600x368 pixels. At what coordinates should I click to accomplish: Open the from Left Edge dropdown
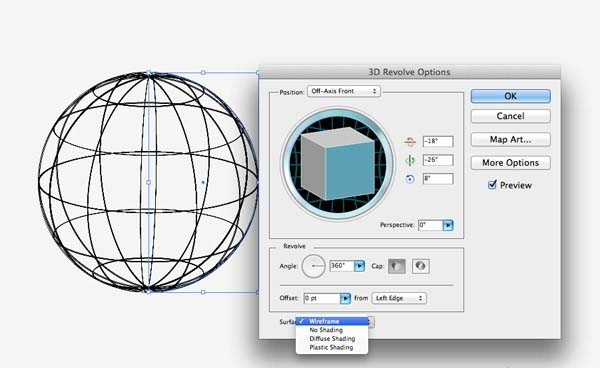tap(399, 298)
